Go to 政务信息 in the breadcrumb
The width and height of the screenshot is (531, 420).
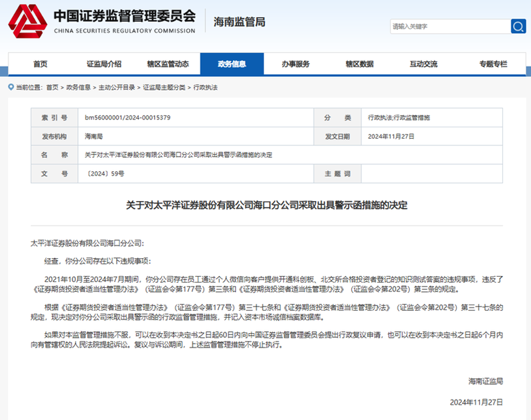click(x=78, y=88)
